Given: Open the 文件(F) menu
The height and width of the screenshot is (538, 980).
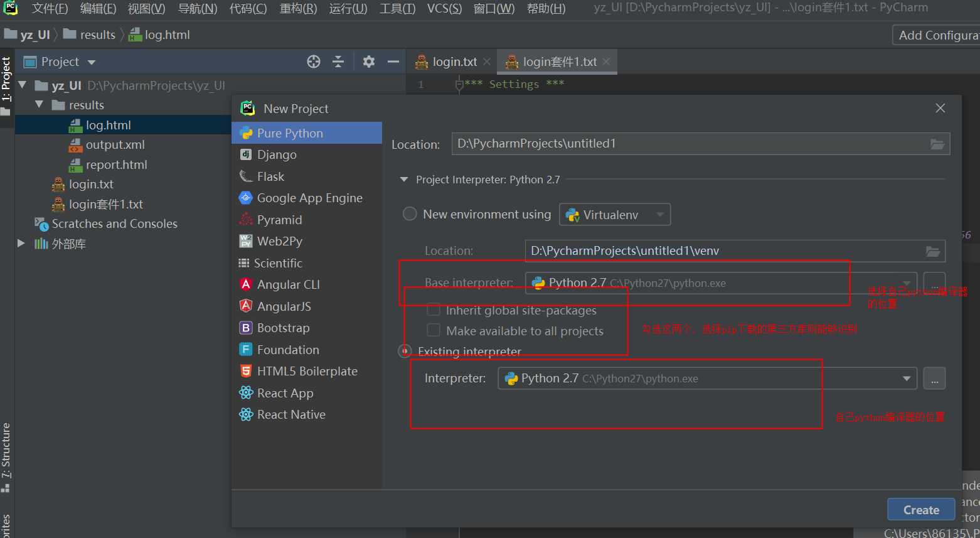Looking at the screenshot, I should click(50, 9).
